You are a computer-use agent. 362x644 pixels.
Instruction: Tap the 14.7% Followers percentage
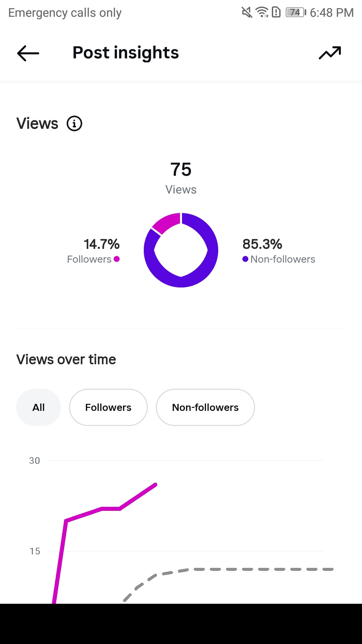point(102,244)
